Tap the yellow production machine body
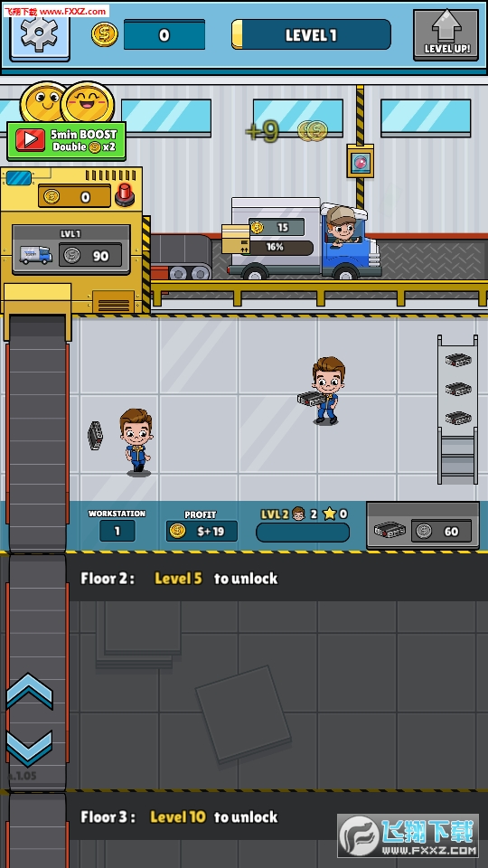The width and height of the screenshot is (488, 868). click(74, 241)
